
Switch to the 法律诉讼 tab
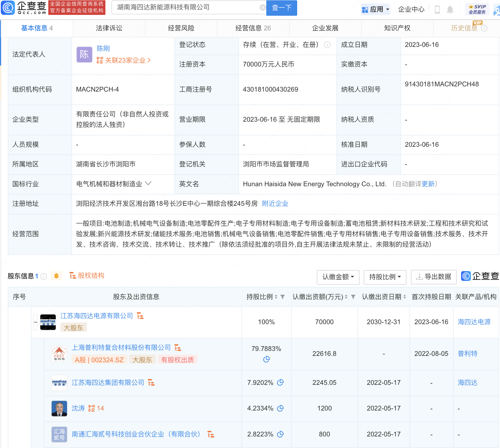109,28
